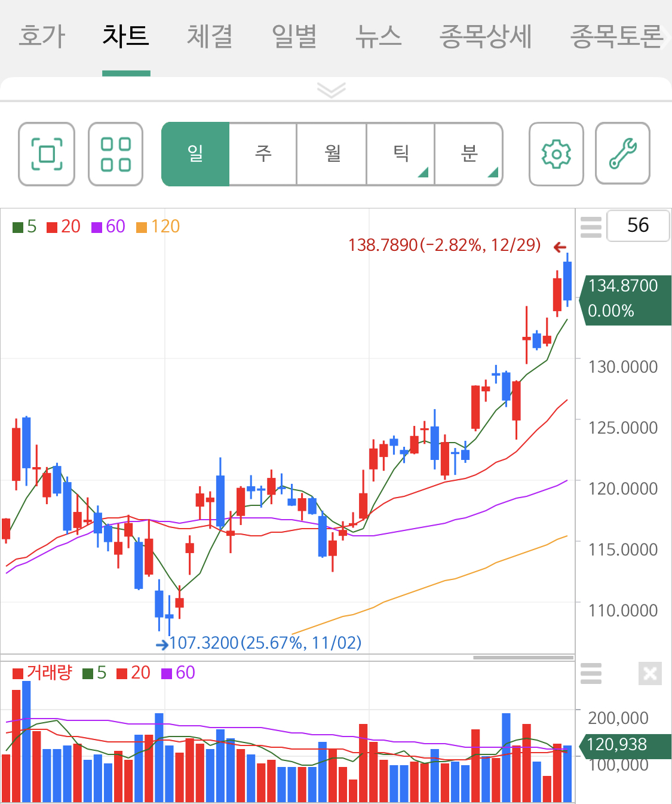The height and width of the screenshot is (804, 672).
Task: Select the 일 (daily) period button
Action: coord(195,154)
